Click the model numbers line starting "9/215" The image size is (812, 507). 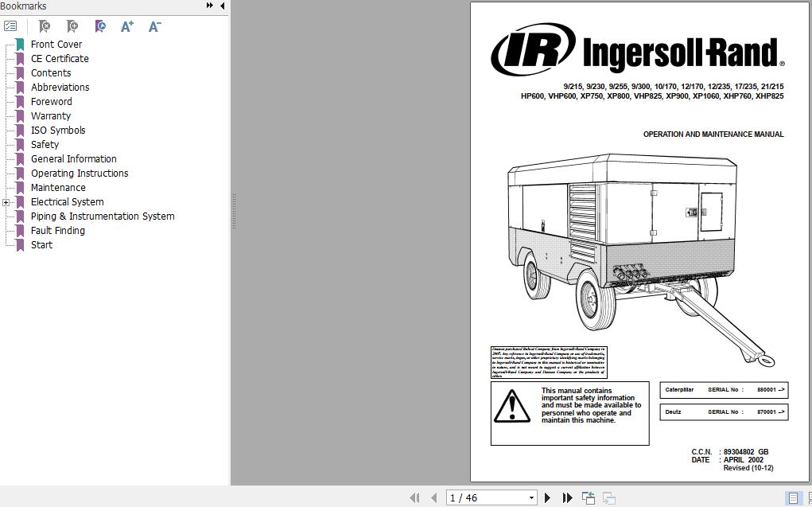pos(673,87)
